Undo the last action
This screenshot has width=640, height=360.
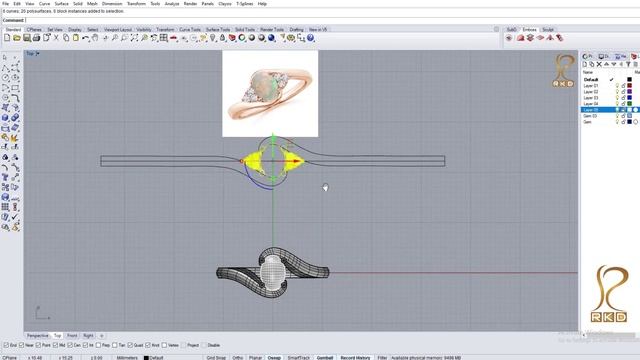[x=85, y=38]
